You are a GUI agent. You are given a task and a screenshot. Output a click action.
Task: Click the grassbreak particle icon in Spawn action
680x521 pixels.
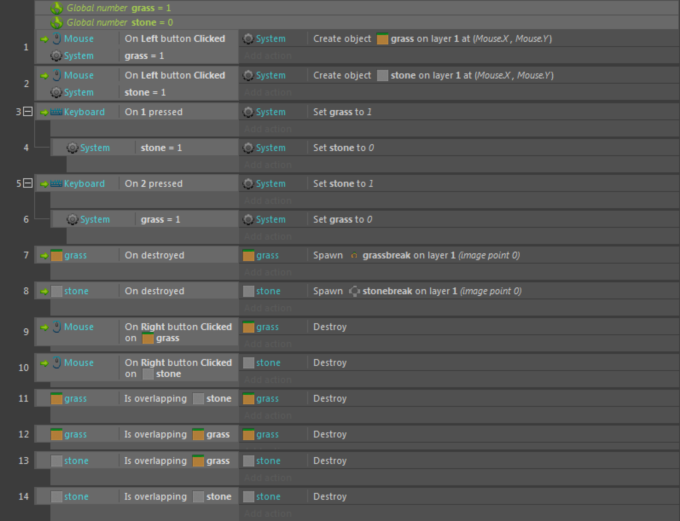pyautogui.click(x=354, y=256)
